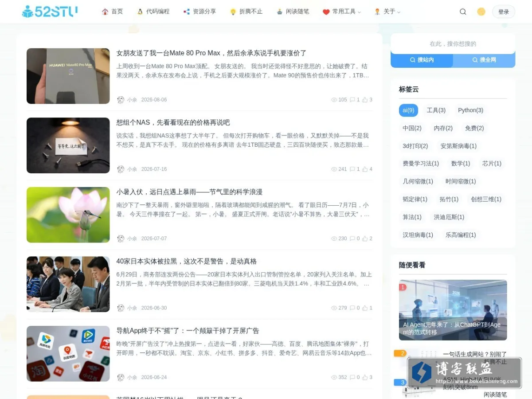Image resolution: width=532 pixels, height=399 pixels.
Task: Select the 韬定律(1) tag
Action: 415,199
